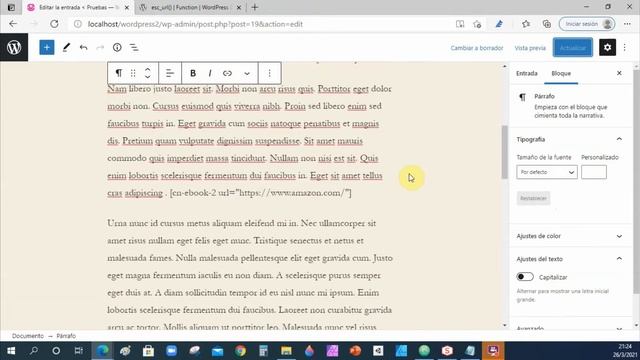Click the second paragraph starting with Urna nunc

click(x=250, y=275)
